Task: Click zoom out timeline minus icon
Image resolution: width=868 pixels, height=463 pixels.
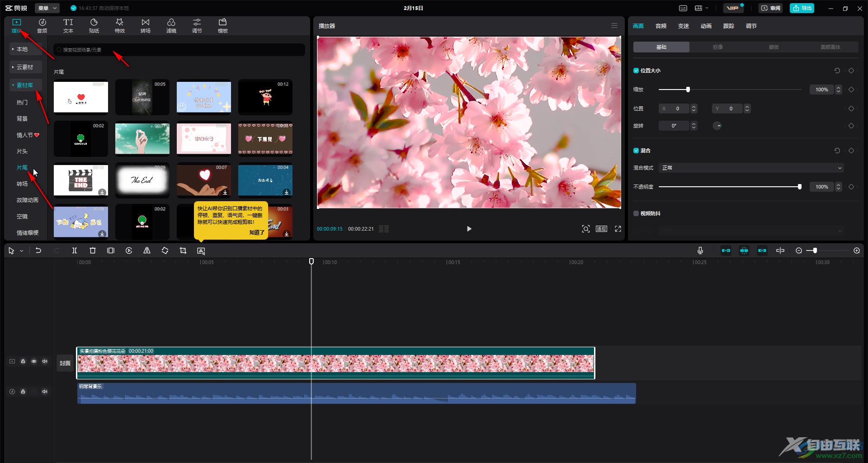Action: click(799, 250)
